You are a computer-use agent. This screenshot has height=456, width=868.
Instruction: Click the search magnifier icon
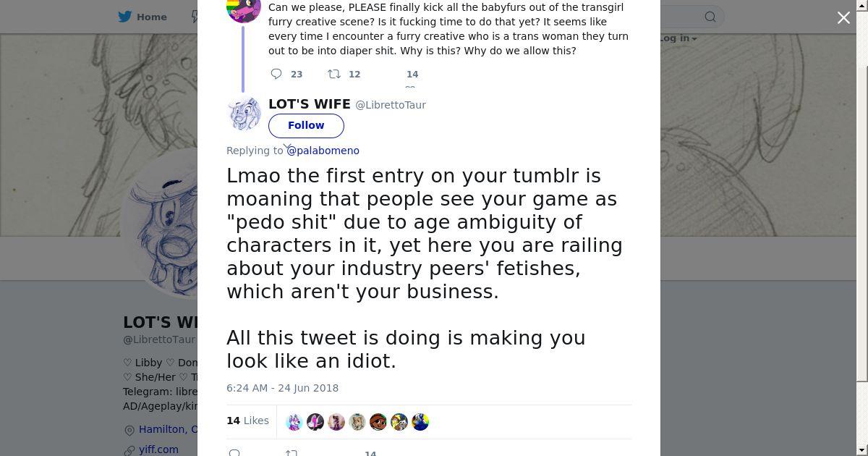pos(710,17)
